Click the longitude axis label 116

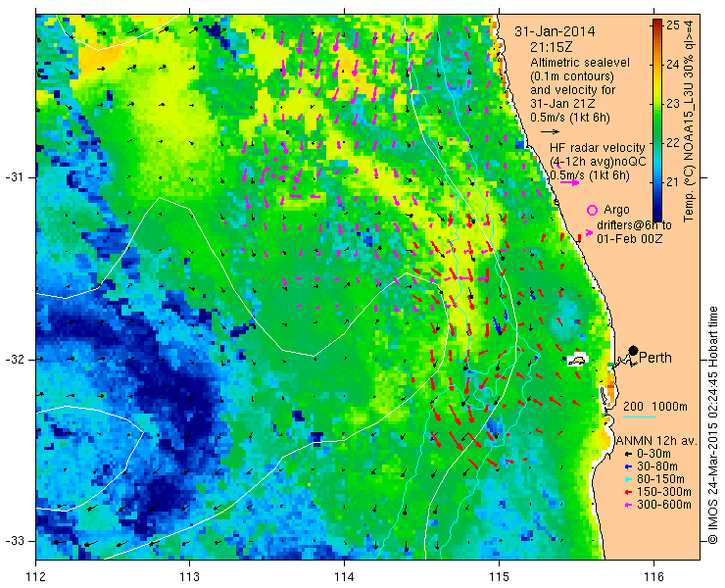point(653,577)
